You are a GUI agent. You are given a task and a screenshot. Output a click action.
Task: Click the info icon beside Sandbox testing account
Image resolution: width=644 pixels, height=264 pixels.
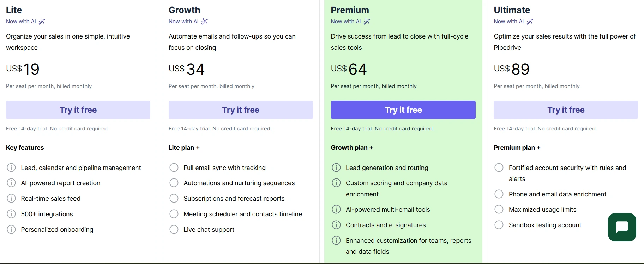click(499, 225)
